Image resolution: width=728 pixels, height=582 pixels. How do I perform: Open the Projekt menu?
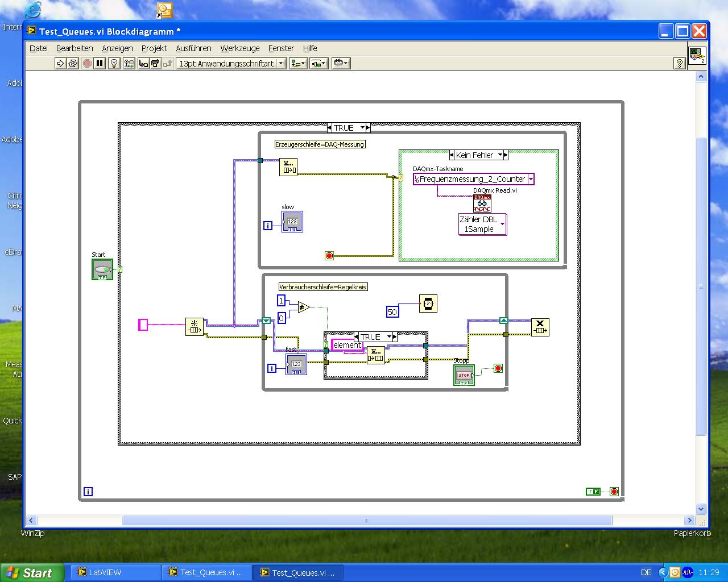[154, 48]
